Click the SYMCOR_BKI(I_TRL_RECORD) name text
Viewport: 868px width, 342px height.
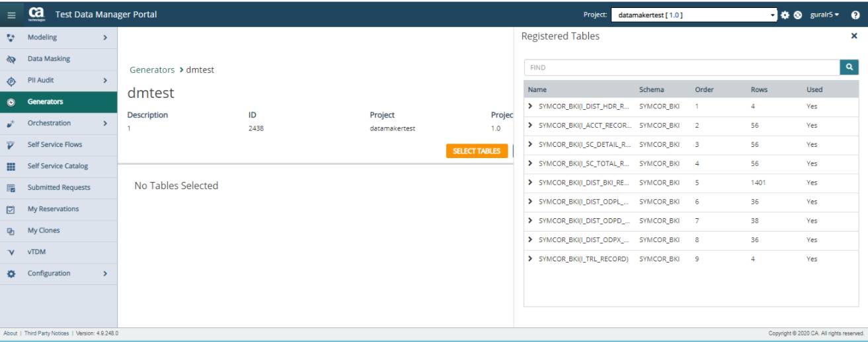click(584, 259)
